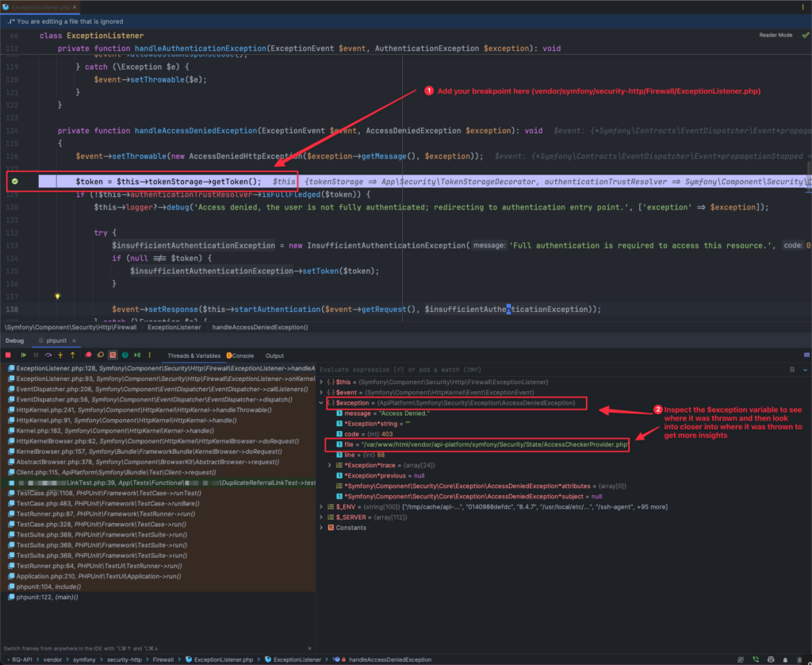
Task: Click the crossed-out status bar icon
Action: tap(741, 659)
